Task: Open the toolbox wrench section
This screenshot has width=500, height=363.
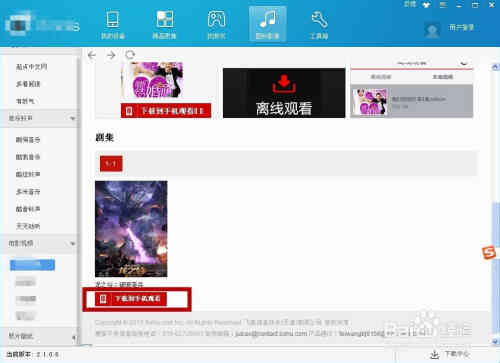Action: tap(319, 24)
